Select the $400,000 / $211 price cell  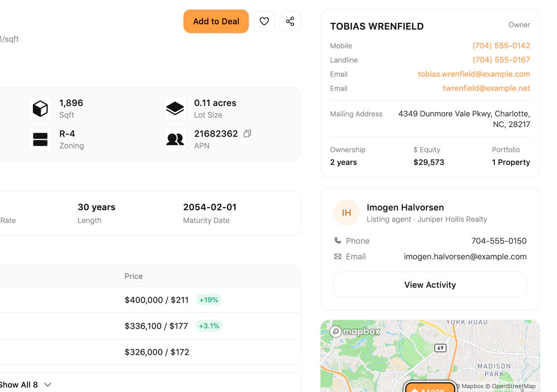[157, 300]
